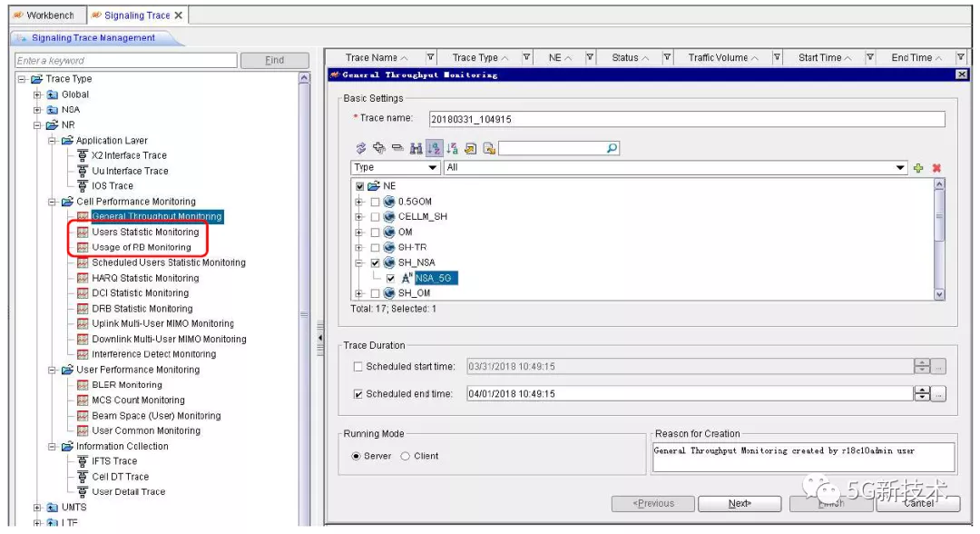Expand the Global folder in trace tree
980x534 pixels.
coord(37,94)
